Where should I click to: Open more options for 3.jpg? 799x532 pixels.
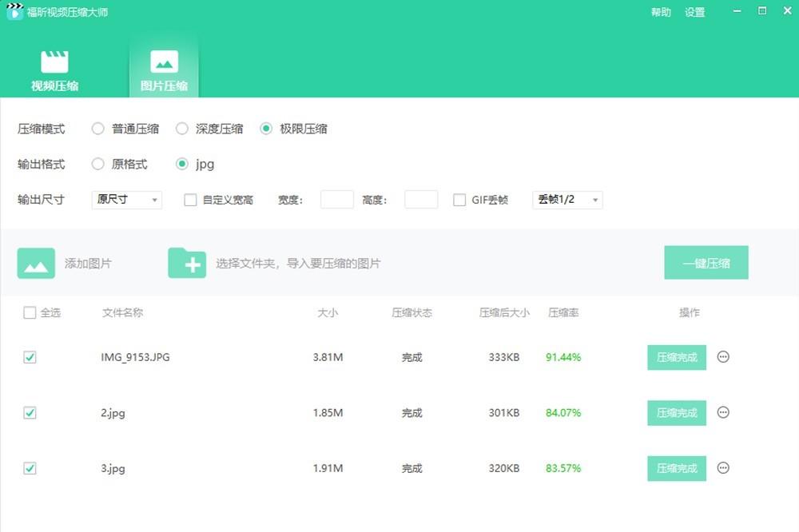pyautogui.click(x=723, y=468)
